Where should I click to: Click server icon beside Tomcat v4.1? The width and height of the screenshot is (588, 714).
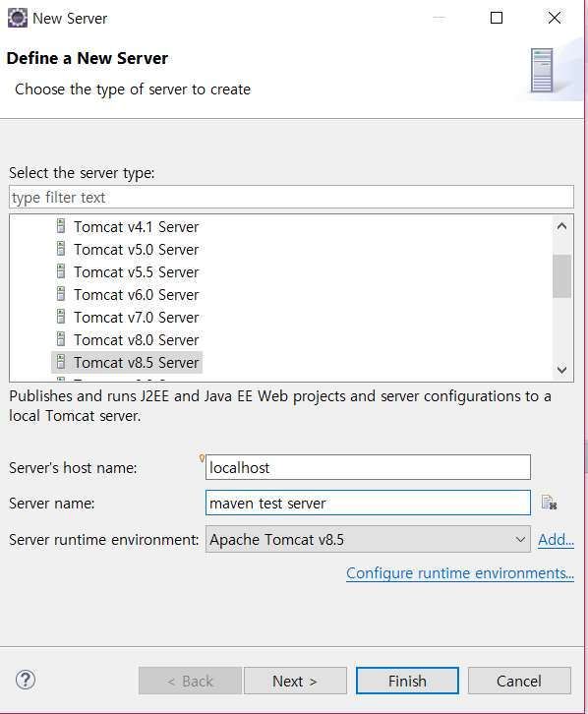click(x=61, y=226)
